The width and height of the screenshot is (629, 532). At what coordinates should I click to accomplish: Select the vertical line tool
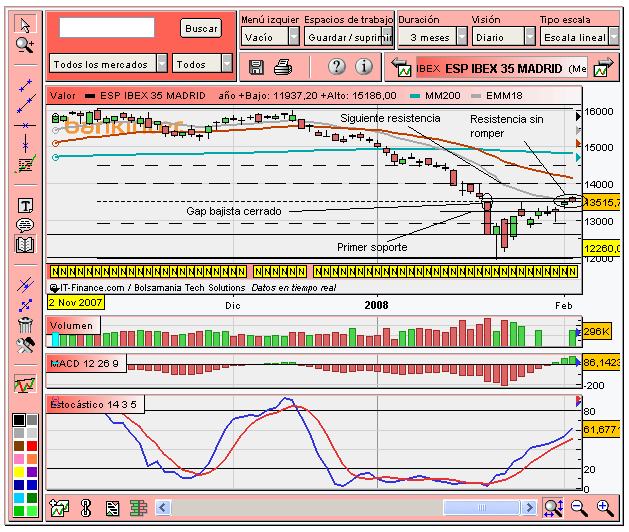(x=25, y=142)
